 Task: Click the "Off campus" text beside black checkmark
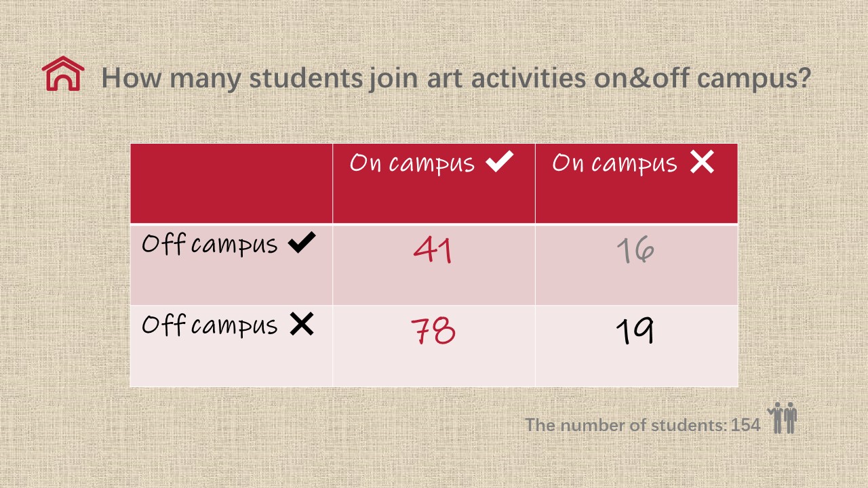coord(210,245)
